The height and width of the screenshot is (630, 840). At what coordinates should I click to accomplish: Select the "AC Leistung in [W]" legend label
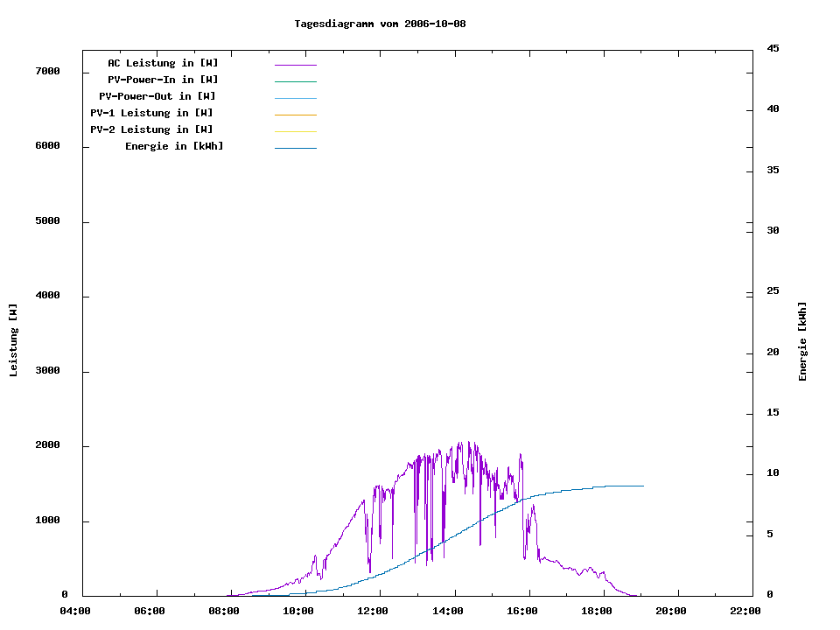tap(163, 63)
